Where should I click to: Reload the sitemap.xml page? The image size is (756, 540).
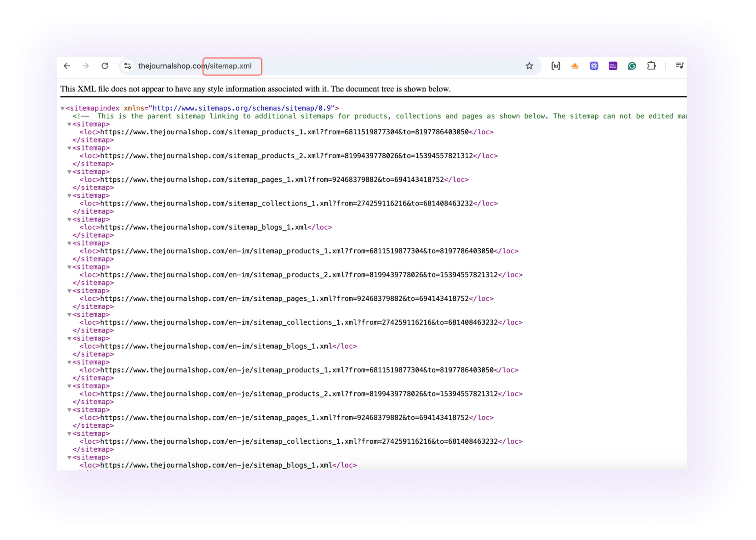pyautogui.click(x=105, y=66)
